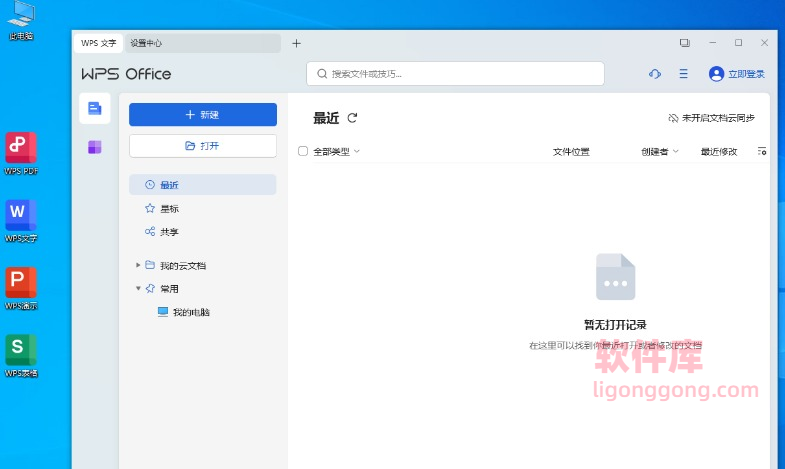This screenshot has width=785, height=469.
Task: Click the WPS Office logo
Action: [x=126, y=74]
